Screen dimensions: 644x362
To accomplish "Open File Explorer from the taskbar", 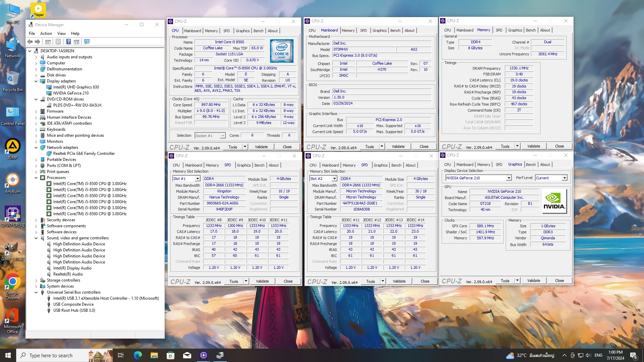I will pyautogui.click(x=154, y=355).
